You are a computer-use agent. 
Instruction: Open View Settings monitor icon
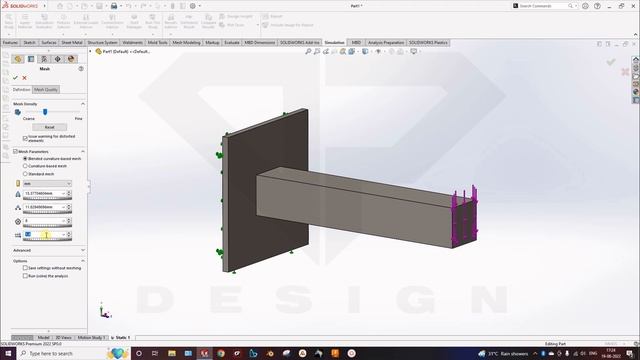coord(413,51)
